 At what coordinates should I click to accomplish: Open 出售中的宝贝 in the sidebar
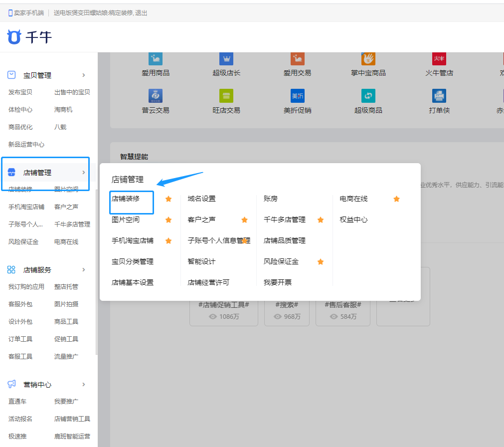tap(72, 92)
